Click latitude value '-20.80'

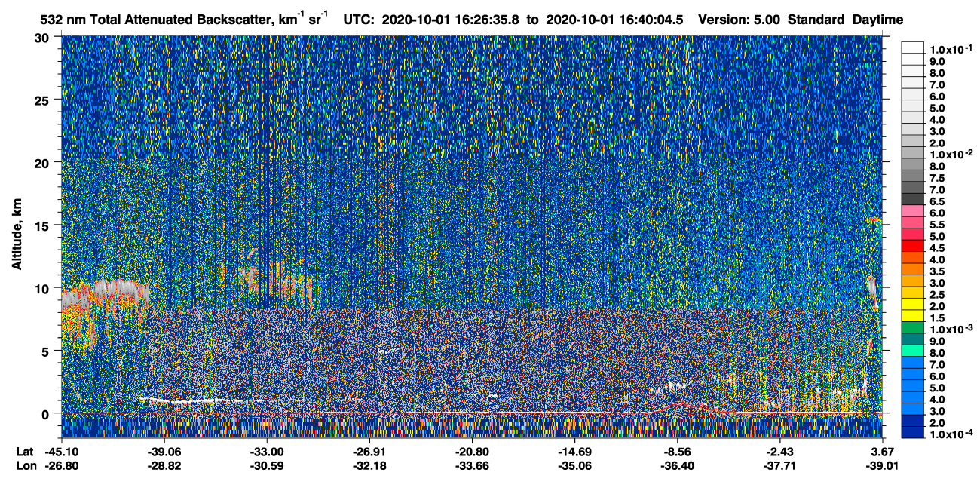[472, 452]
